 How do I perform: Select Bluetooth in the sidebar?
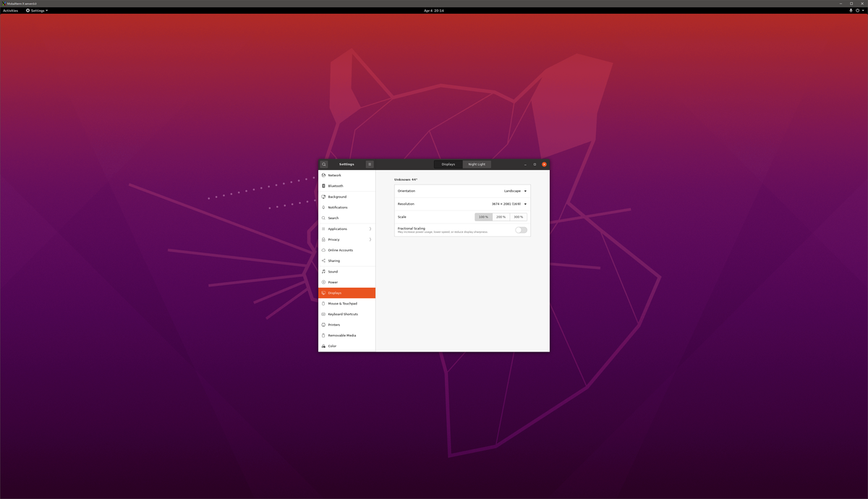tap(335, 185)
